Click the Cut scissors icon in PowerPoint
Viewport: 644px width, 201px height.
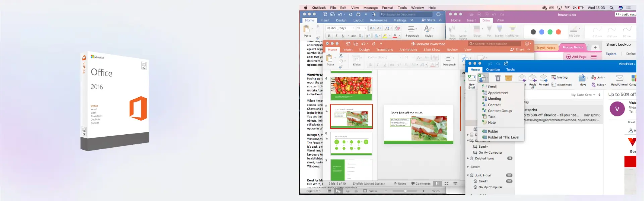(x=341, y=56)
